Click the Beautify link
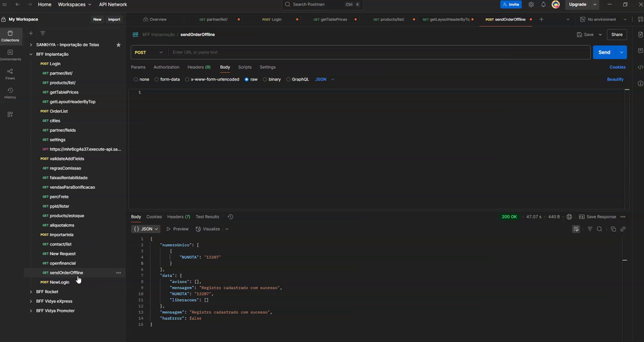Viewport: 644px width, 342px height. pos(615,79)
